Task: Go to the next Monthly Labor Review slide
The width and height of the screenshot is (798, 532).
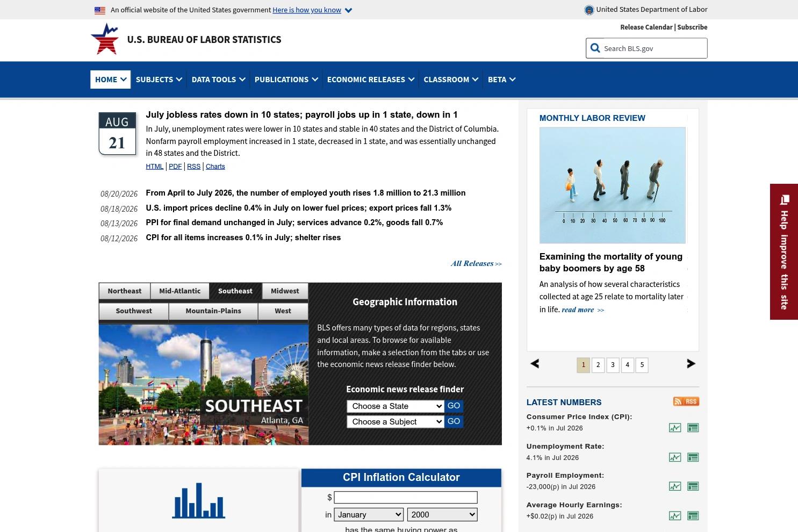Action: 691,364
